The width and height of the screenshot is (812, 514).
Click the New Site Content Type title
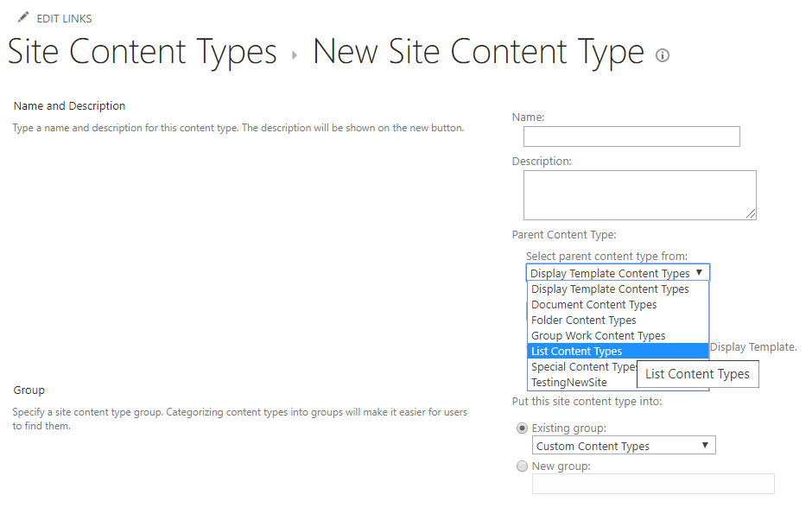pos(479,52)
